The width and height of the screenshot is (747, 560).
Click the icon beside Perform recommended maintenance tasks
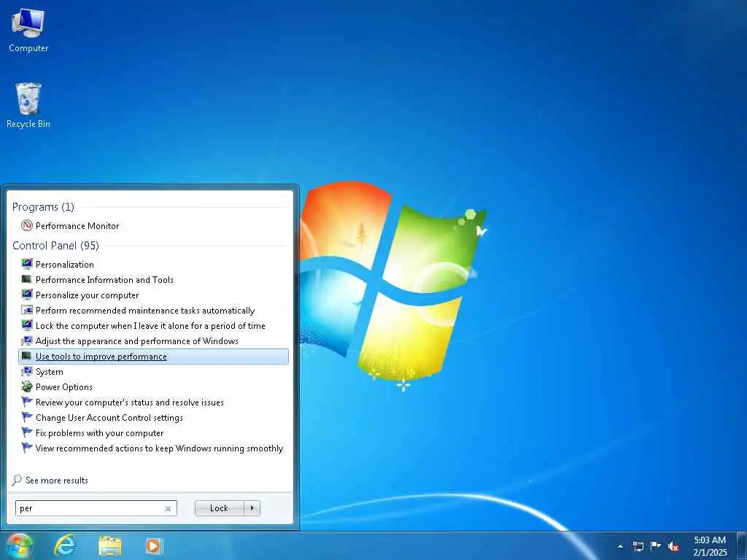tap(27, 310)
